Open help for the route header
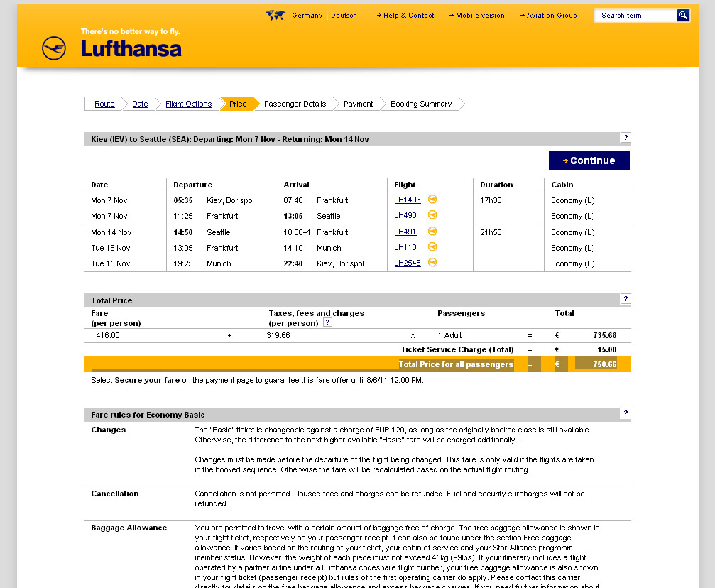 pyautogui.click(x=626, y=138)
